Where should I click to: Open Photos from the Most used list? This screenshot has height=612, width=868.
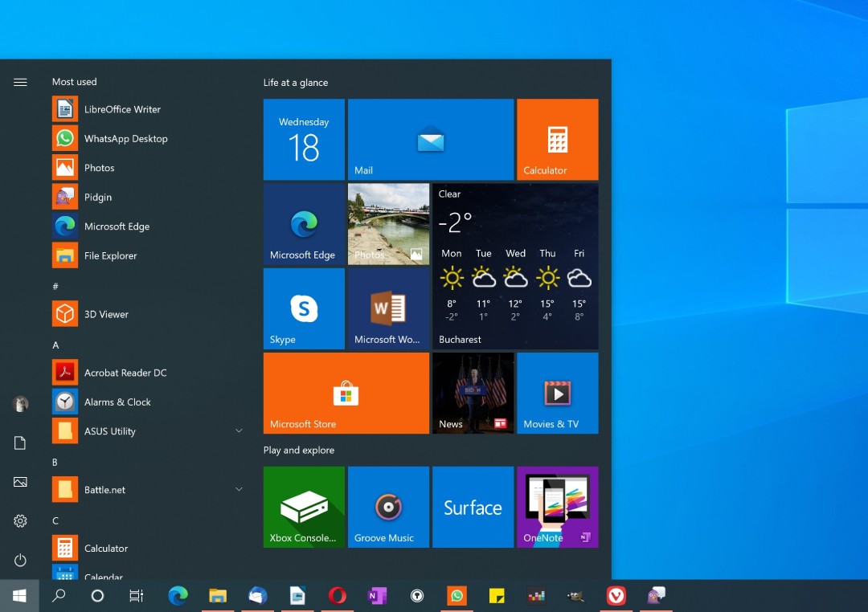pyautogui.click(x=147, y=168)
